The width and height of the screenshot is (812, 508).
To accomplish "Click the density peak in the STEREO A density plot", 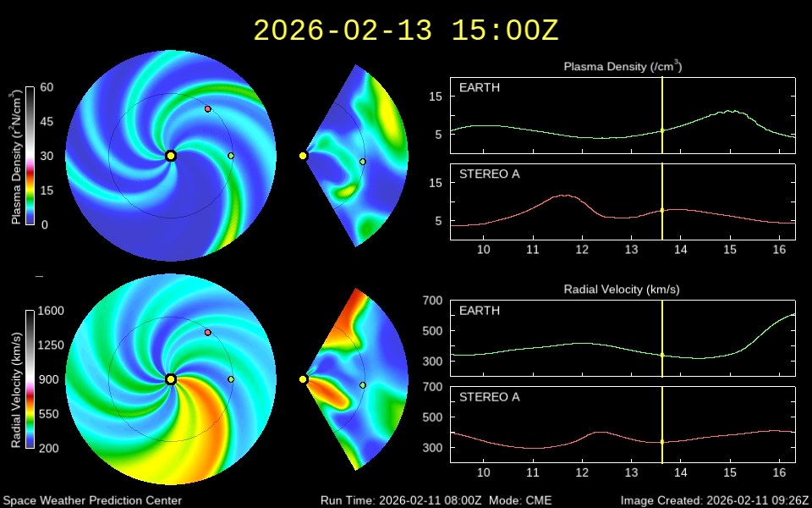I will [563, 196].
